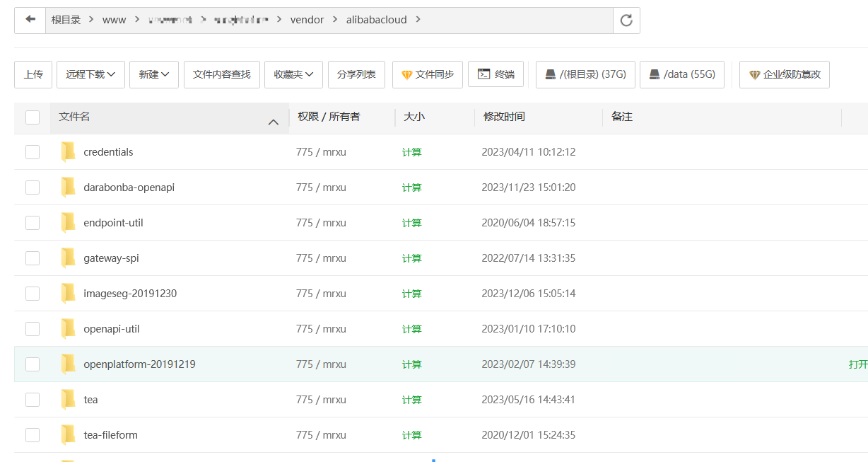
Task: Click alibabacloud in the breadcrumb
Action: point(376,20)
